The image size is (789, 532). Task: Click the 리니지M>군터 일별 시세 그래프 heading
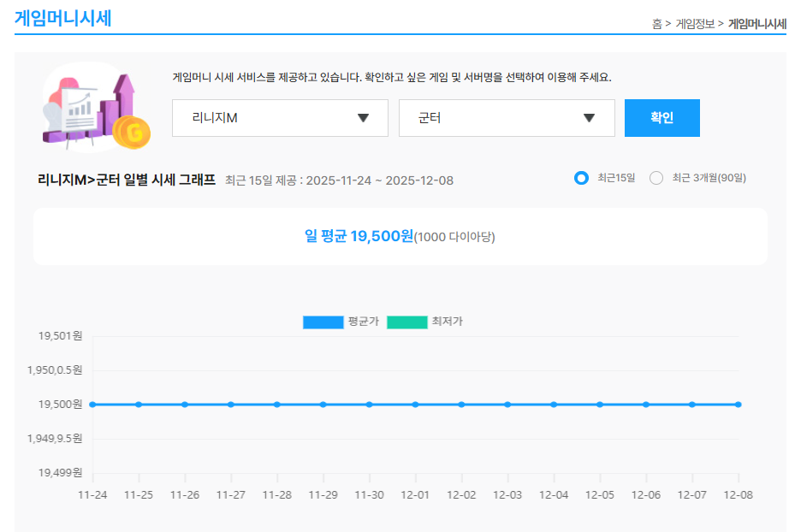click(127, 180)
